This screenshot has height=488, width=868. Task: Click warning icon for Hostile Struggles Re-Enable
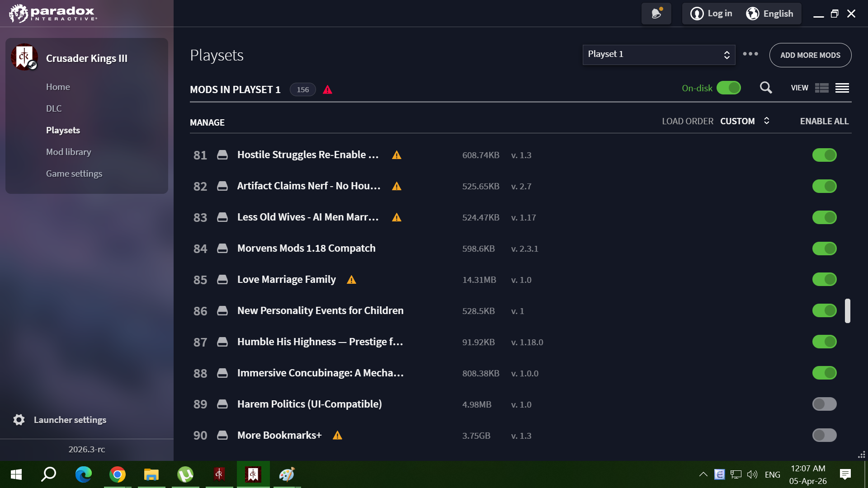(x=397, y=155)
